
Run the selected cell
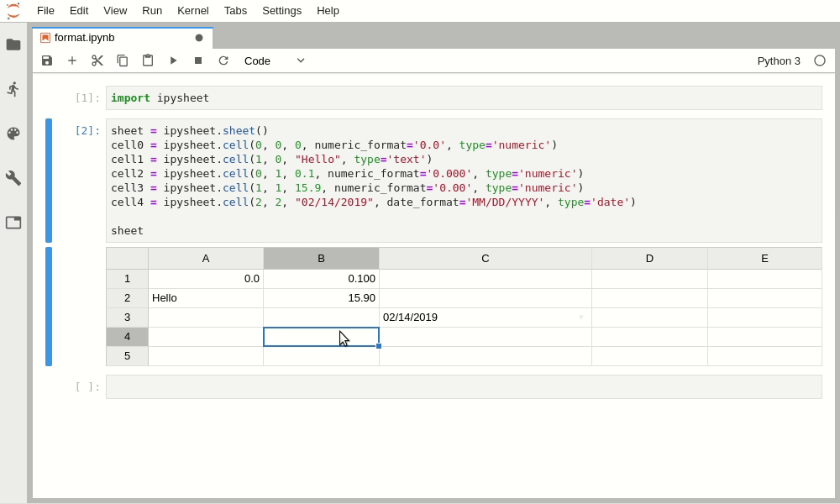pos(173,60)
